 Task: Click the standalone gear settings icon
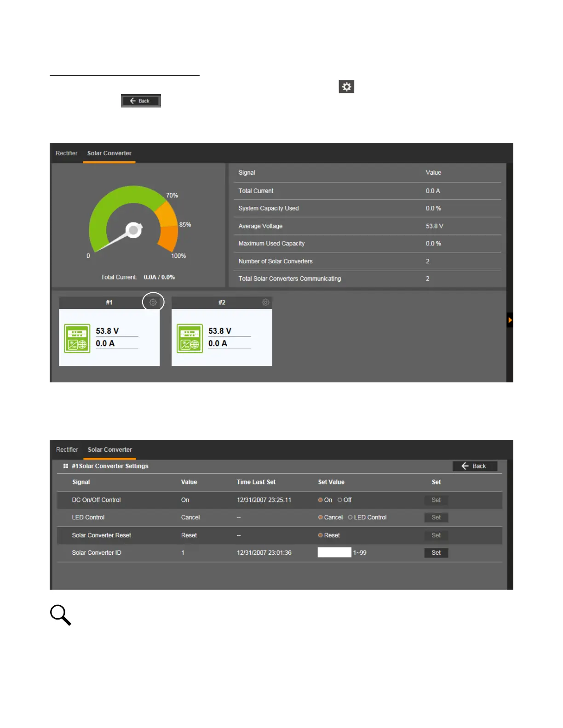[x=346, y=86]
